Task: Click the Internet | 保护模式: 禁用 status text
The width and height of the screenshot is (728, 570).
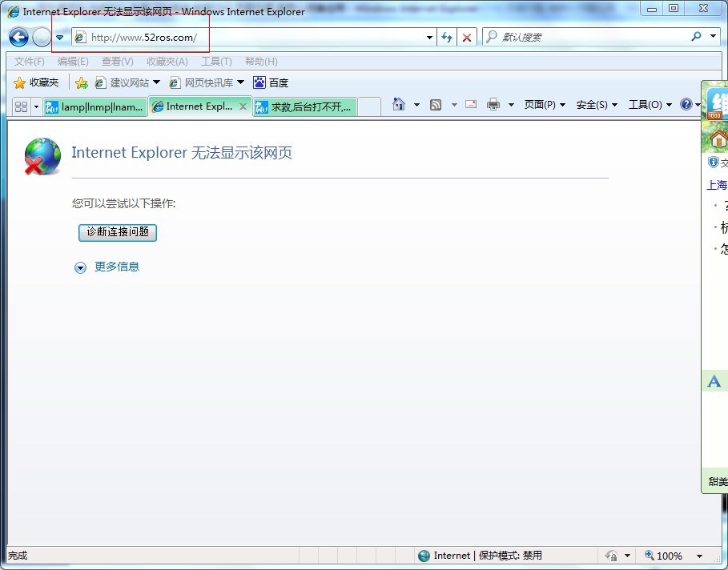Action: (488, 556)
